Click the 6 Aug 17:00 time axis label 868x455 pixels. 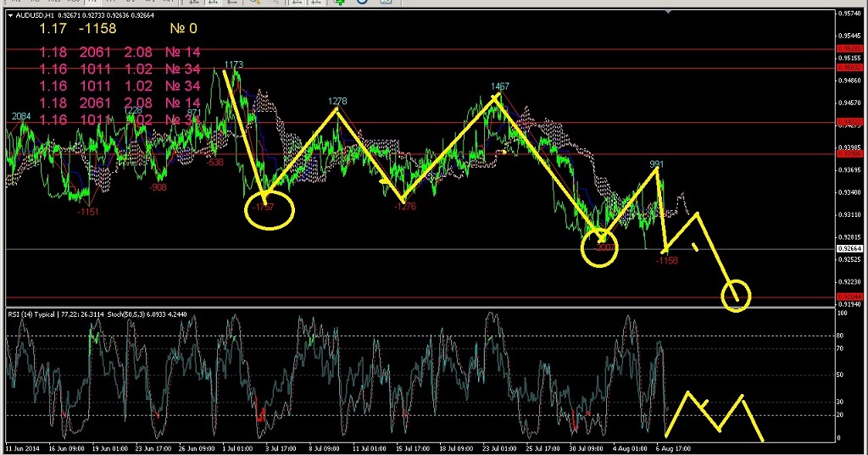(x=674, y=446)
